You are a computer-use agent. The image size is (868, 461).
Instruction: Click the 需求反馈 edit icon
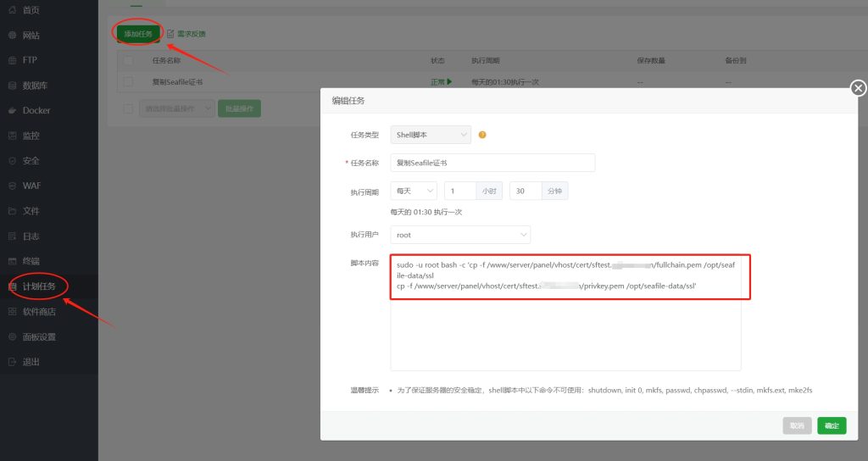pos(170,34)
